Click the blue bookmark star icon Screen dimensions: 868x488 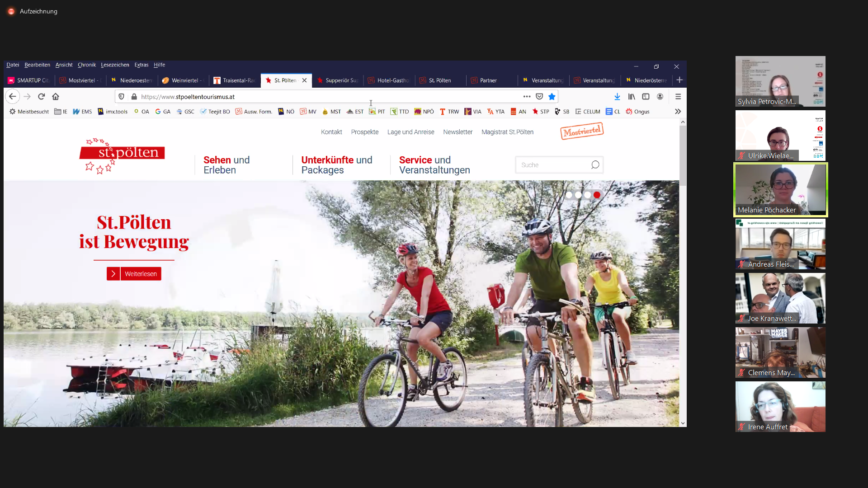pyautogui.click(x=552, y=97)
